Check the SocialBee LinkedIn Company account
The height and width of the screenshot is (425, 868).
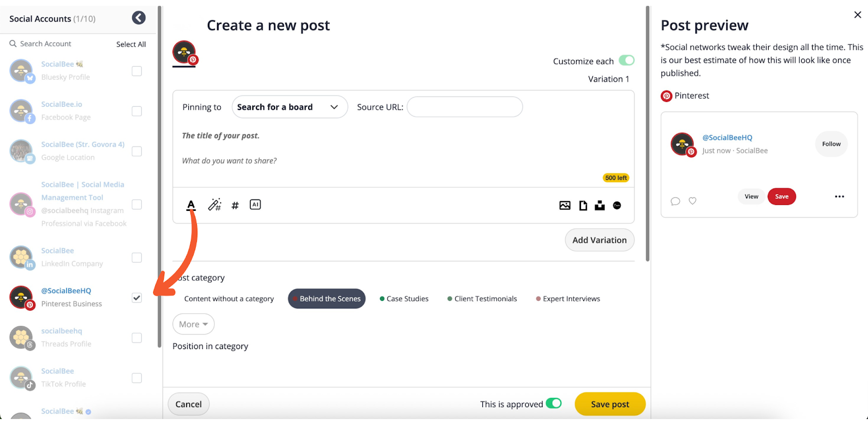137,257
